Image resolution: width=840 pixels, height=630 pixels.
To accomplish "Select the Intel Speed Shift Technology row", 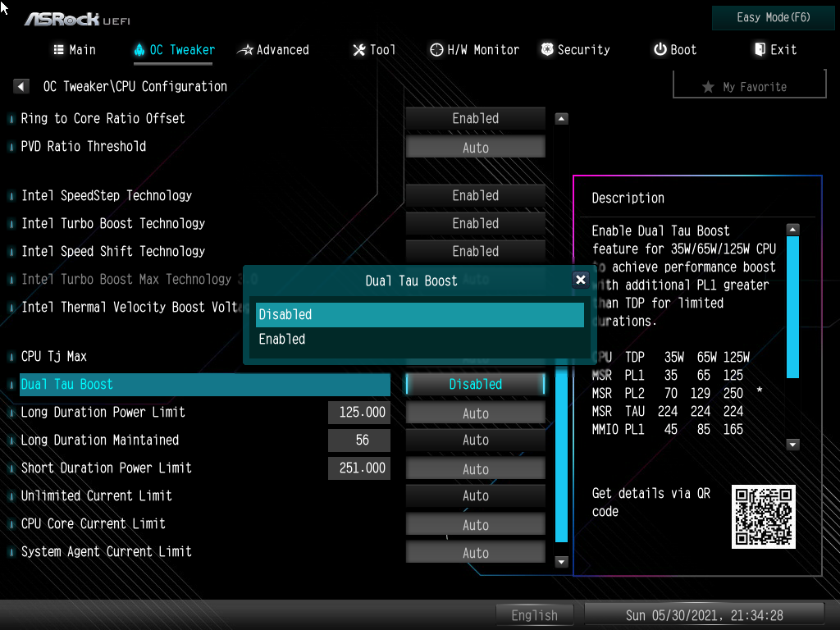I will [112, 251].
